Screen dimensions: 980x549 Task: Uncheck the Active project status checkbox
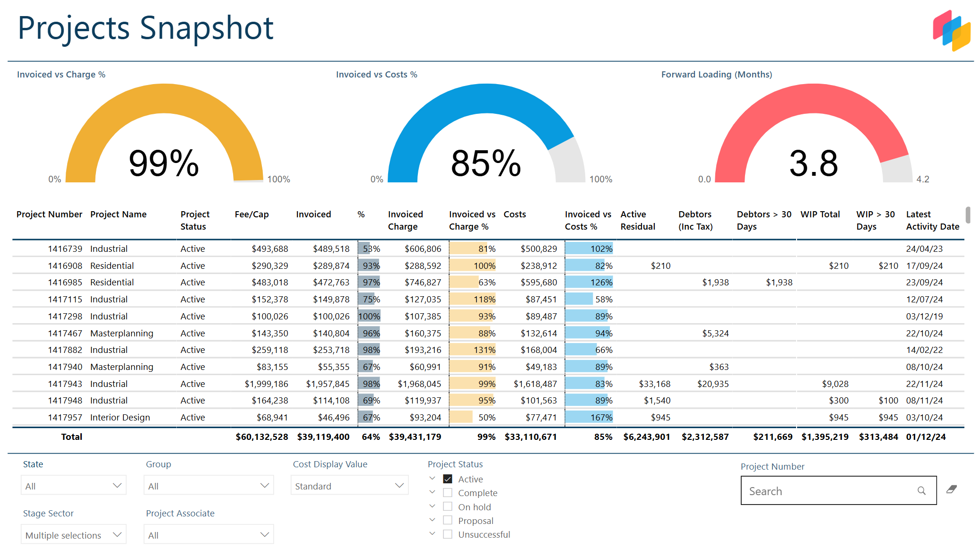point(447,479)
